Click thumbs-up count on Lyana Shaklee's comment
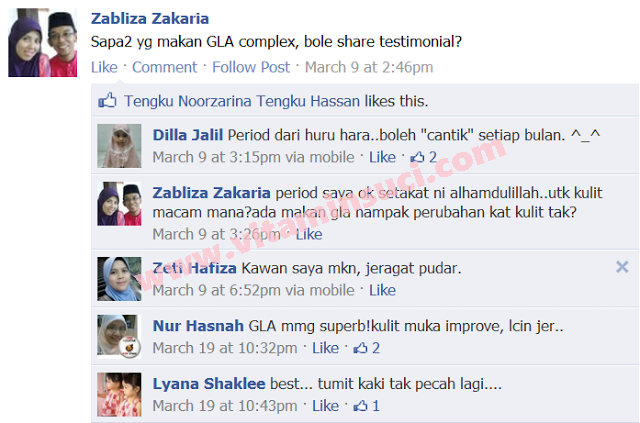This screenshot has height=423, width=640. point(367,406)
